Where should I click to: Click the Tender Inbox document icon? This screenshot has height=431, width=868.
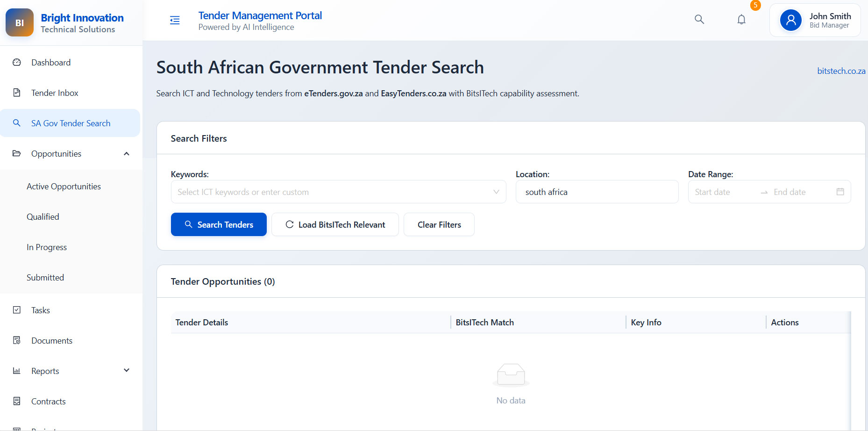click(17, 93)
